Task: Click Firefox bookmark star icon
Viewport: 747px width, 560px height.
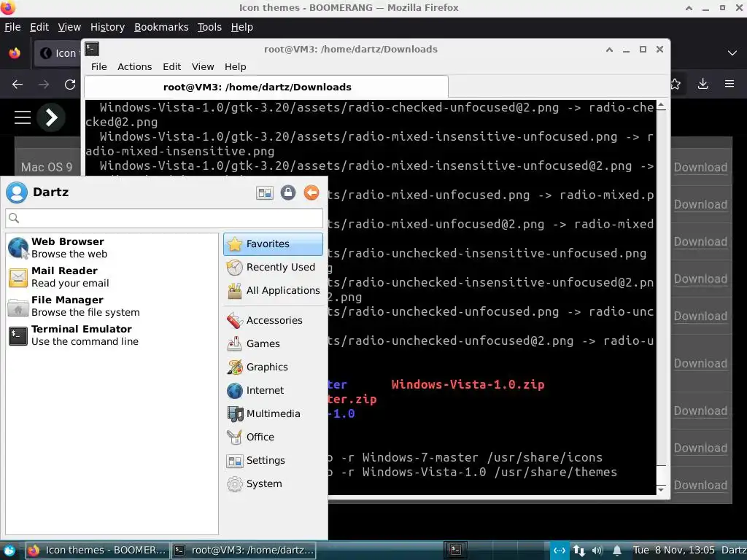Action: [676, 85]
